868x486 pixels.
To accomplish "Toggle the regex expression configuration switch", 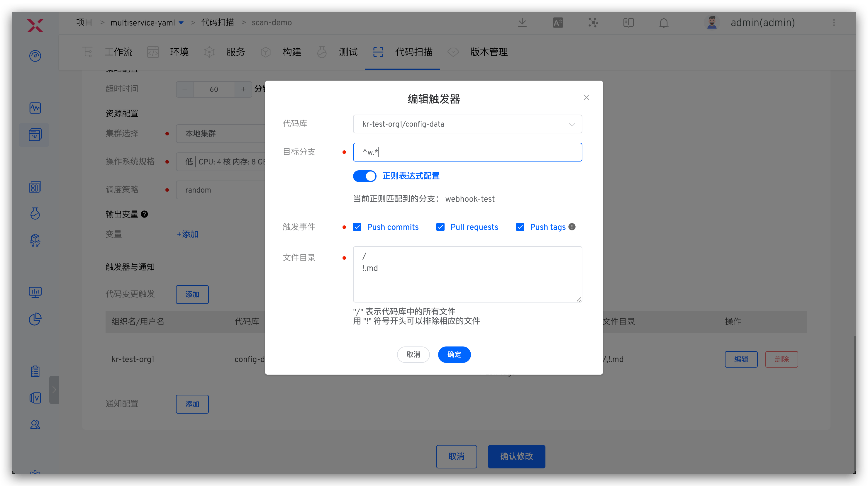I will tap(365, 176).
